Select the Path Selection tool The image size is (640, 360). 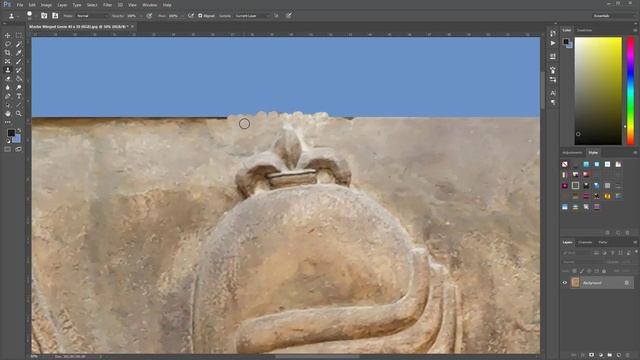(x=7, y=105)
